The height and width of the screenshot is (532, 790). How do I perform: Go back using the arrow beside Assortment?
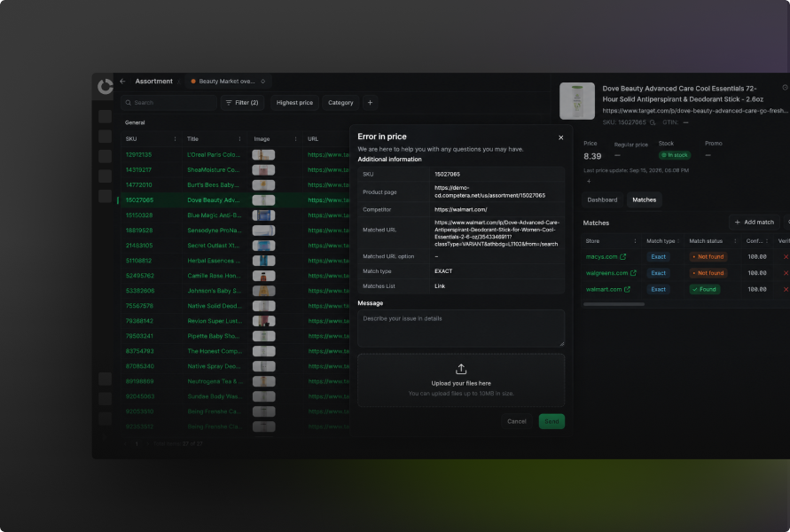coord(122,81)
